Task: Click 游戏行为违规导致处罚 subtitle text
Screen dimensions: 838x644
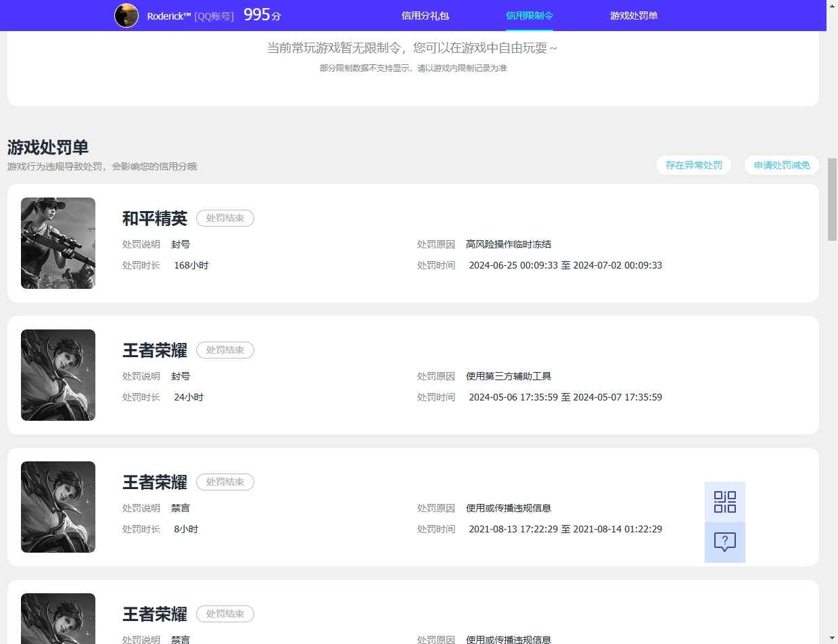Action: tap(102, 166)
